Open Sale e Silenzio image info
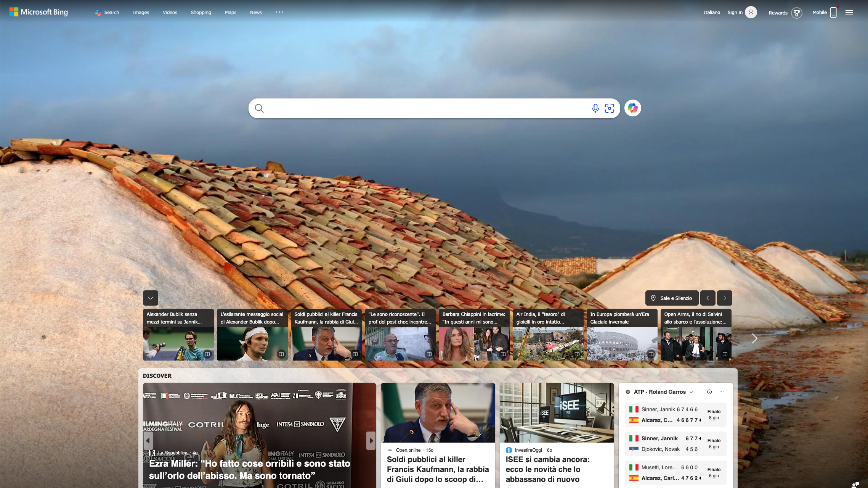The image size is (868, 488). click(x=672, y=298)
